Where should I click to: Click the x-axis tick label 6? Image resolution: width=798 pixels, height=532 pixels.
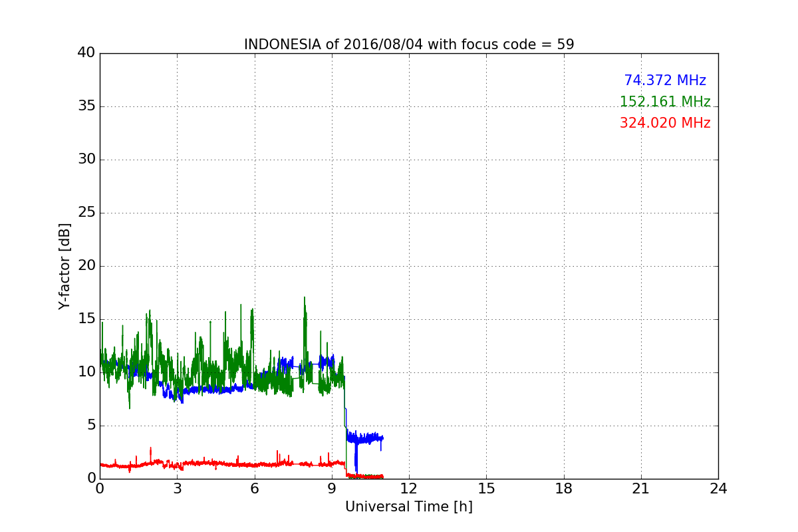click(x=255, y=489)
